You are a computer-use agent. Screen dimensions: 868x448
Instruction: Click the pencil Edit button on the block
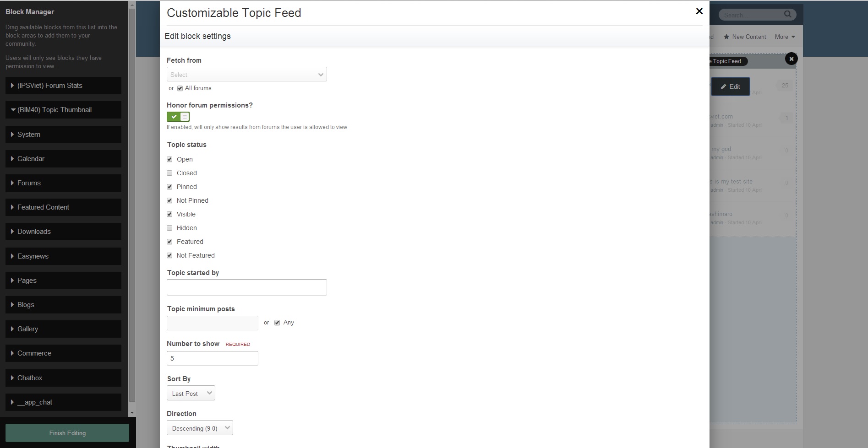point(730,86)
